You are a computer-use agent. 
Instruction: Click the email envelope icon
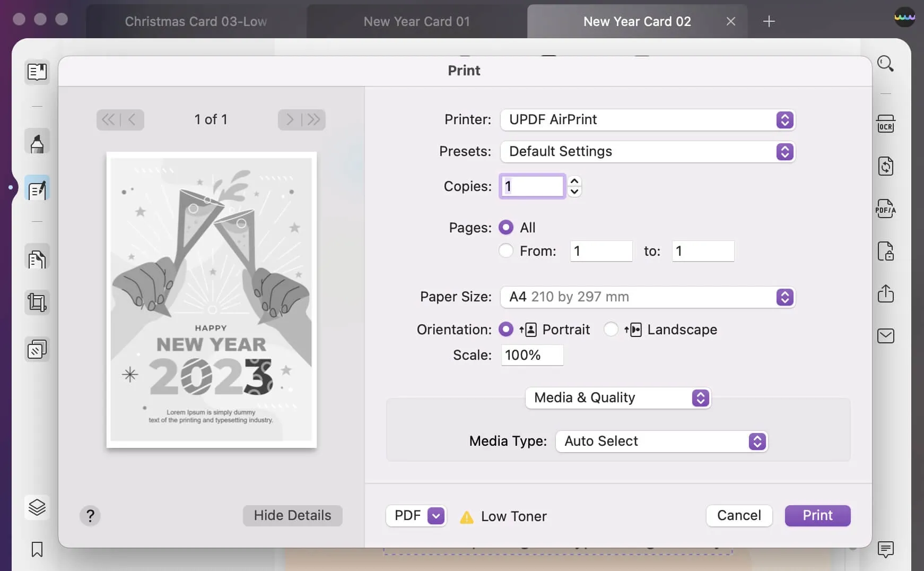pos(885,336)
